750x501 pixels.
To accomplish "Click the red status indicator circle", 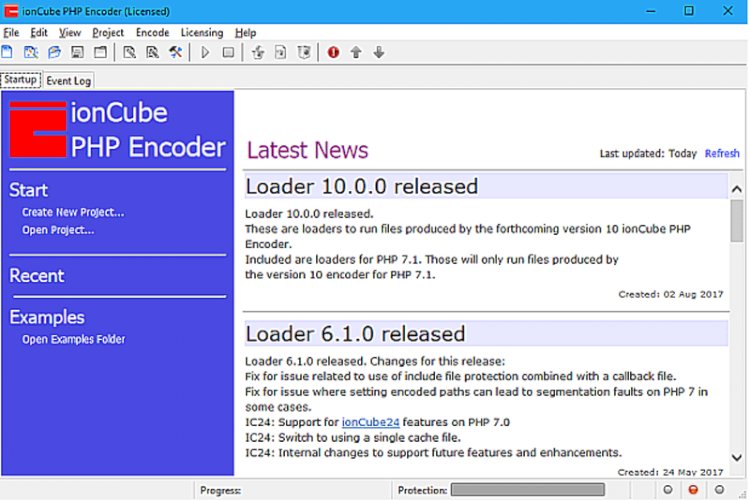I will pos(693,490).
